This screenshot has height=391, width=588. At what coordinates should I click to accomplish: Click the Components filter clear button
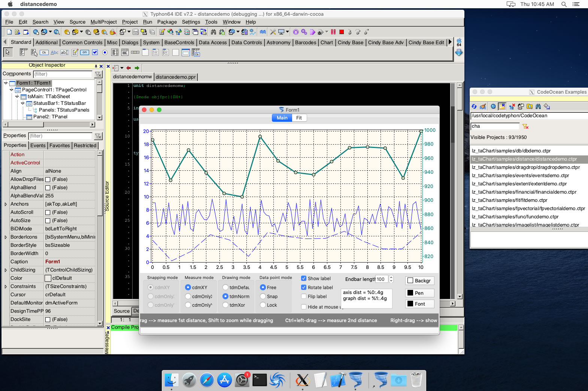98,74
